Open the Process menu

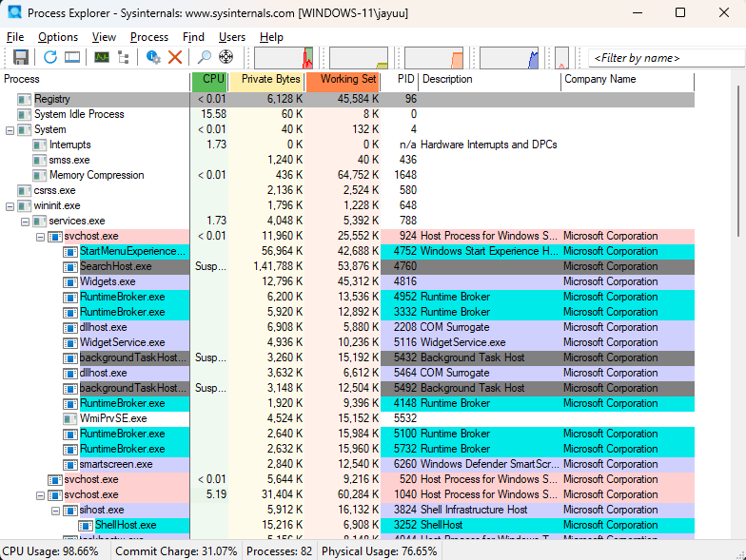[x=149, y=37]
